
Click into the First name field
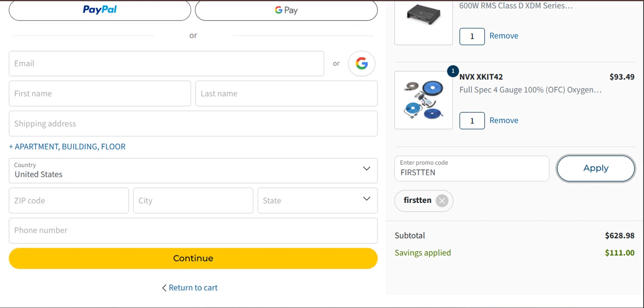[x=100, y=94]
